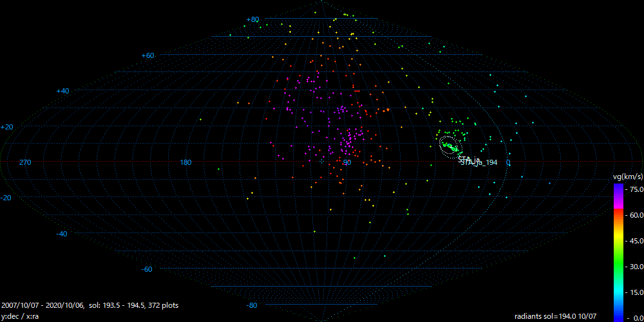Click the 75.0 tick on the color scale
The height and width of the screenshot is (322, 644).
635,189
